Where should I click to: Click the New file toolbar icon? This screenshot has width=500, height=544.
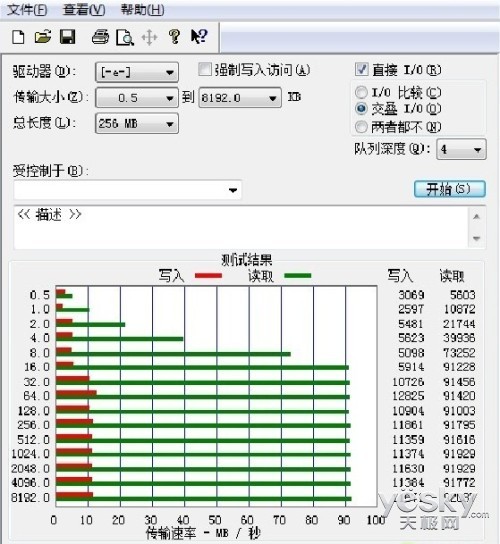(18, 37)
